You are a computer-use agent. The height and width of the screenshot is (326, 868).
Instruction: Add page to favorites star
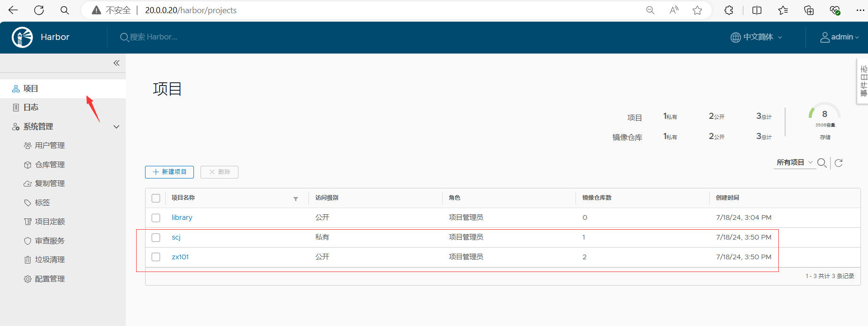698,10
